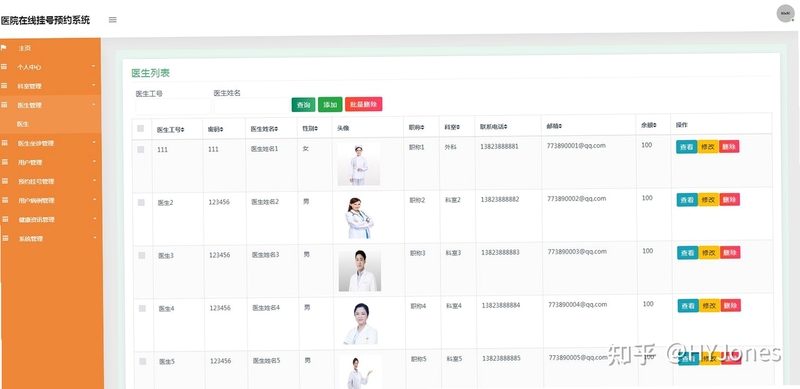Image resolution: width=800 pixels, height=389 pixels.
Task: Sort by the 邮箱 column arrows
Action: (560, 126)
